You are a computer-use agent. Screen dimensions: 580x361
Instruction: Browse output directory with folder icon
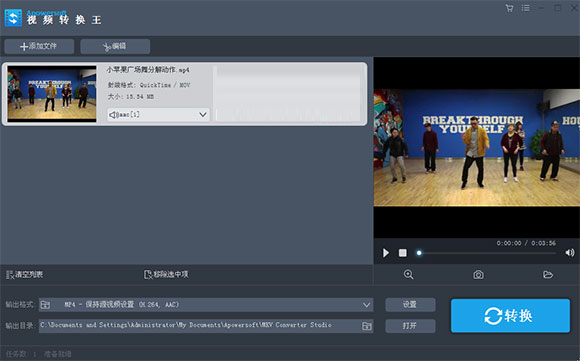click(x=367, y=326)
